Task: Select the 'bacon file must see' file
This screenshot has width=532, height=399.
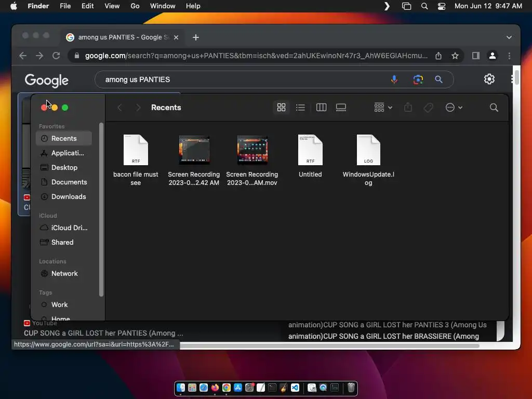Action: tap(136, 160)
